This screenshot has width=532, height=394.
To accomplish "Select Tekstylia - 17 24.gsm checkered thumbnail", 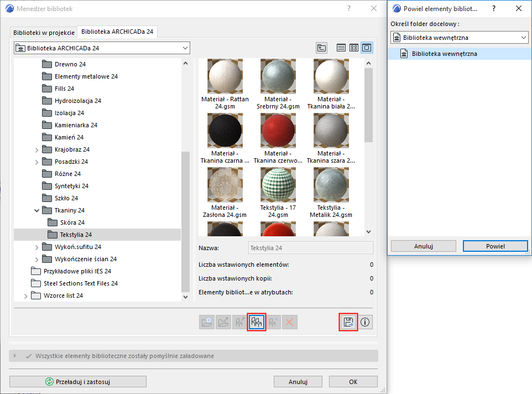I will [278, 185].
